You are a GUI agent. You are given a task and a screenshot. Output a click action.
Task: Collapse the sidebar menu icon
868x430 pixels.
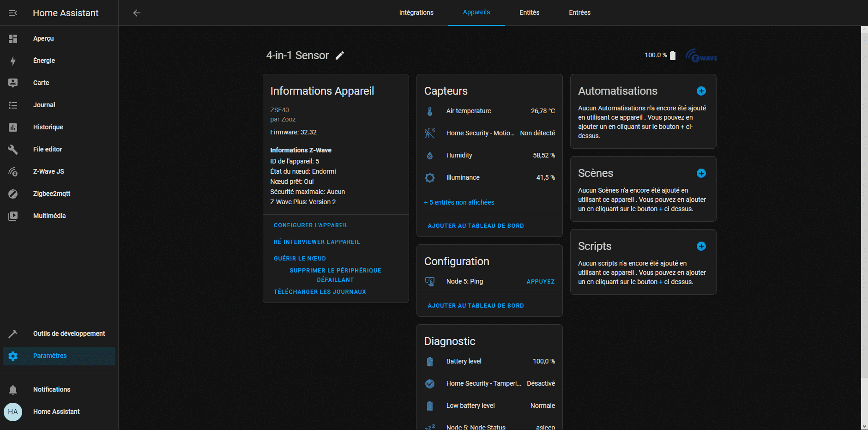click(13, 13)
